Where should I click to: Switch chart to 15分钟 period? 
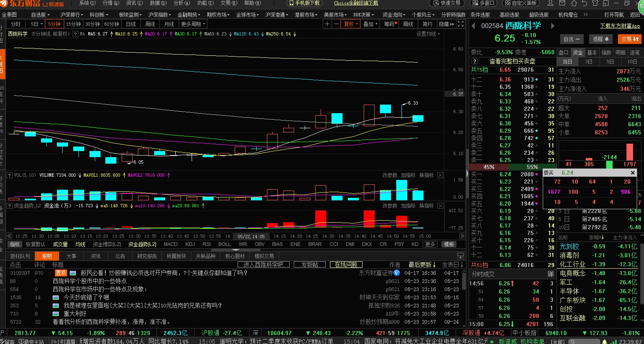(74, 24)
